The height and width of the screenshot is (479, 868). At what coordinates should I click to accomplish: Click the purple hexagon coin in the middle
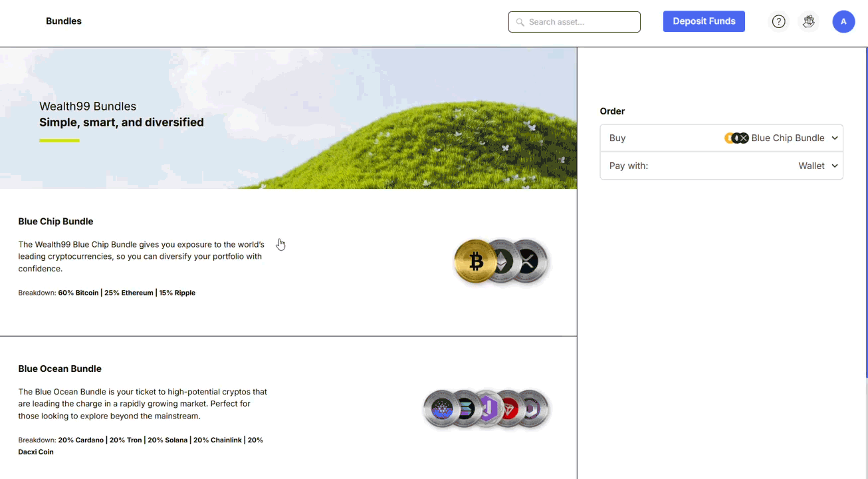coord(488,408)
